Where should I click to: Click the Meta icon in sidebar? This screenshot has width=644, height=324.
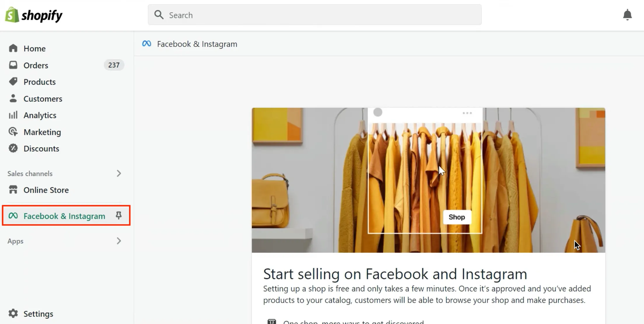[x=13, y=216]
